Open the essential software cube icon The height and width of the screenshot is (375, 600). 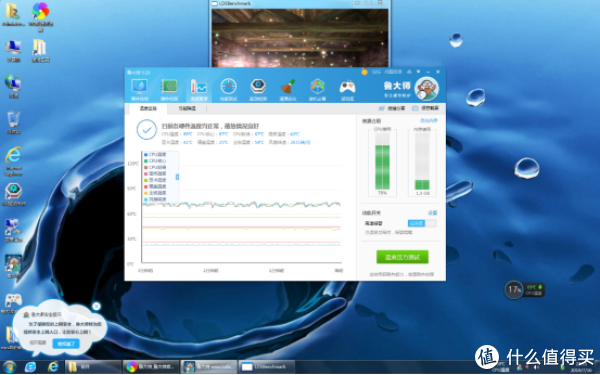click(318, 90)
